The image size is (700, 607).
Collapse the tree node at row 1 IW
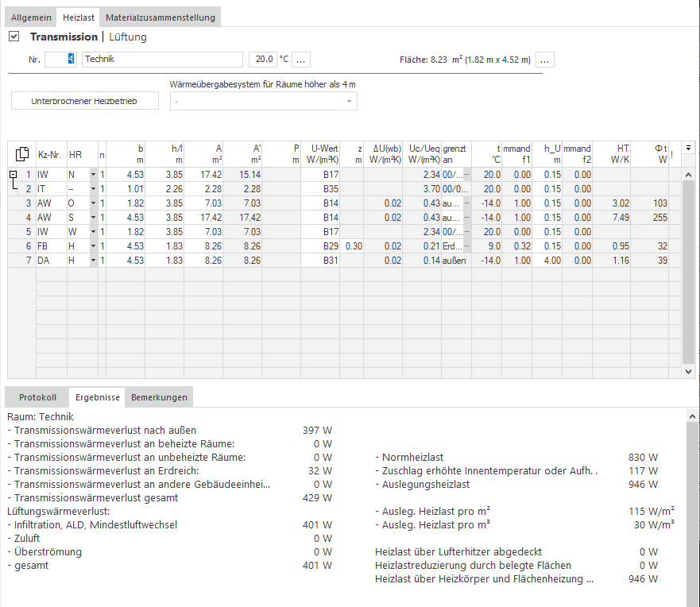[x=14, y=175]
